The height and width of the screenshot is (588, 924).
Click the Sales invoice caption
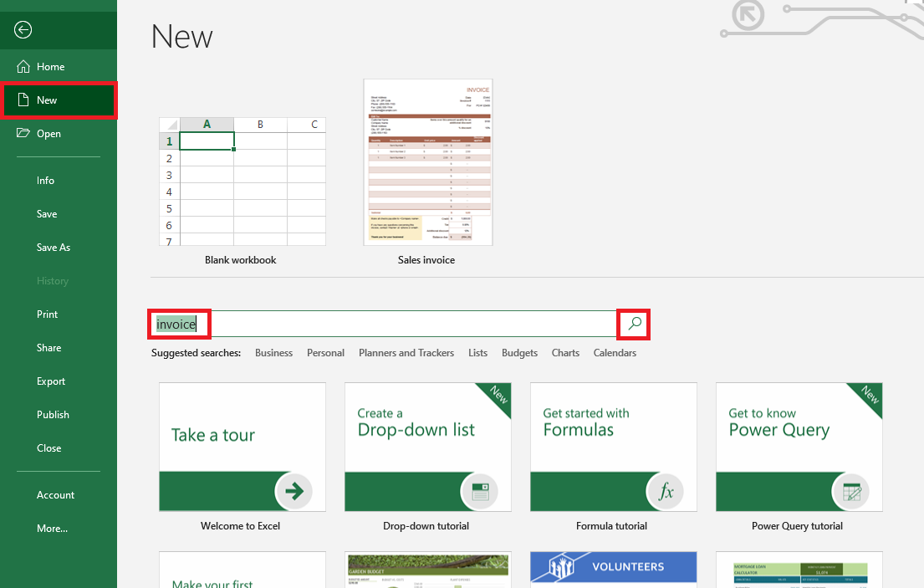pyautogui.click(x=426, y=260)
